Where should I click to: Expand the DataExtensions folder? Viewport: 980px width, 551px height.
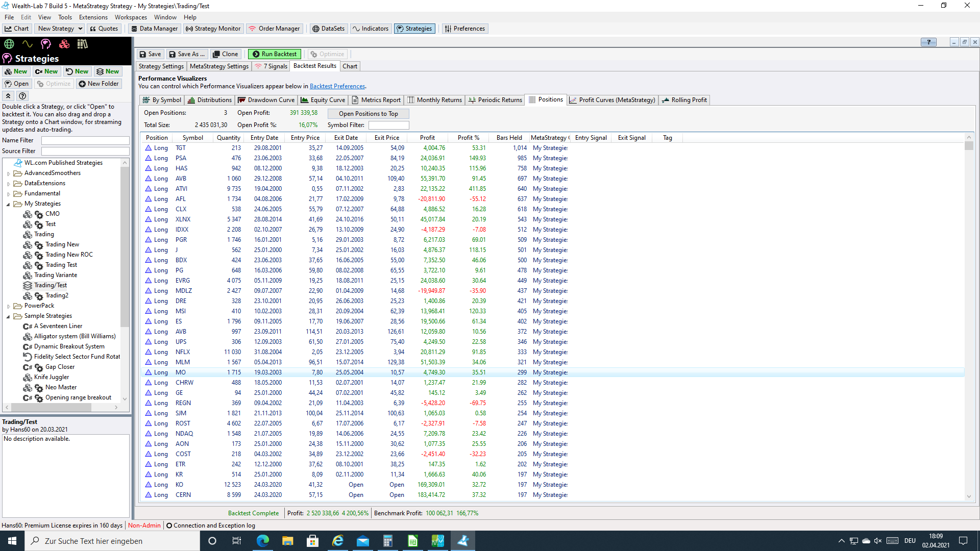coord(9,184)
